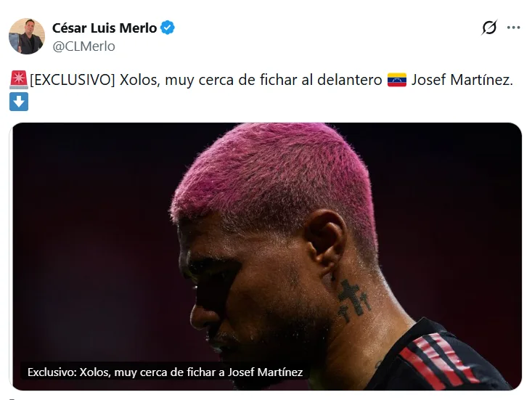Open the three-dot more options menu
This screenshot has height=400, width=532.
[513, 28]
